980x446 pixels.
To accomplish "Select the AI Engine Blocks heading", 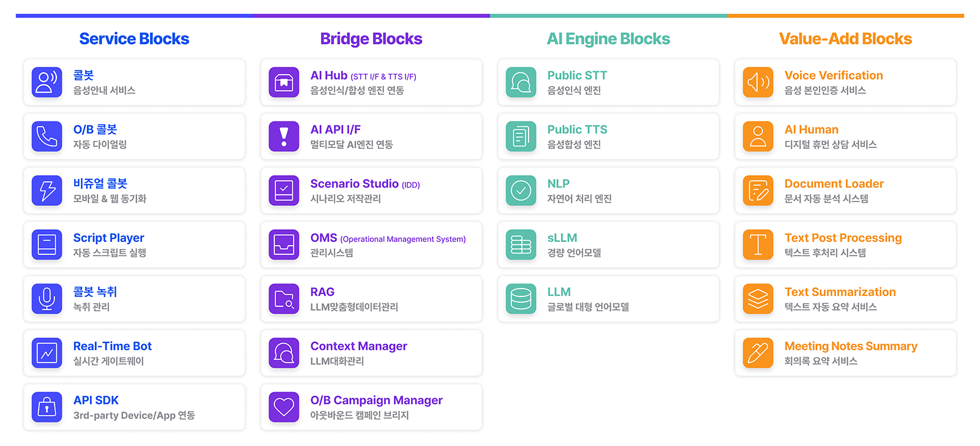I will click(x=608, y=39).
